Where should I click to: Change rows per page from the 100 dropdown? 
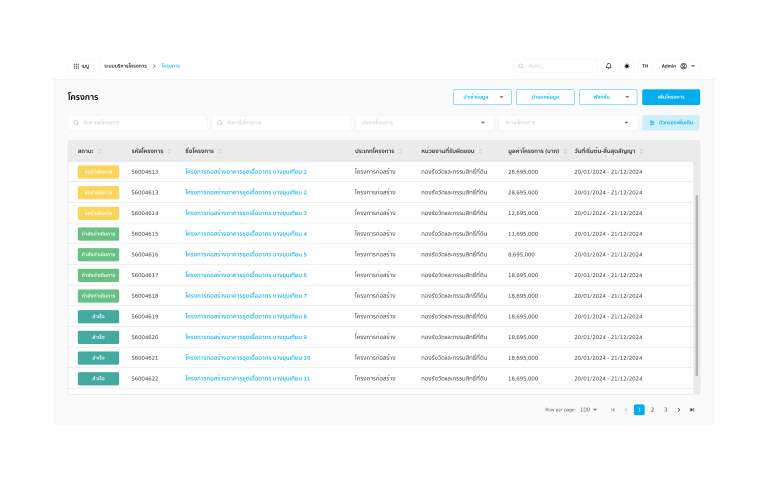[589, 410]
